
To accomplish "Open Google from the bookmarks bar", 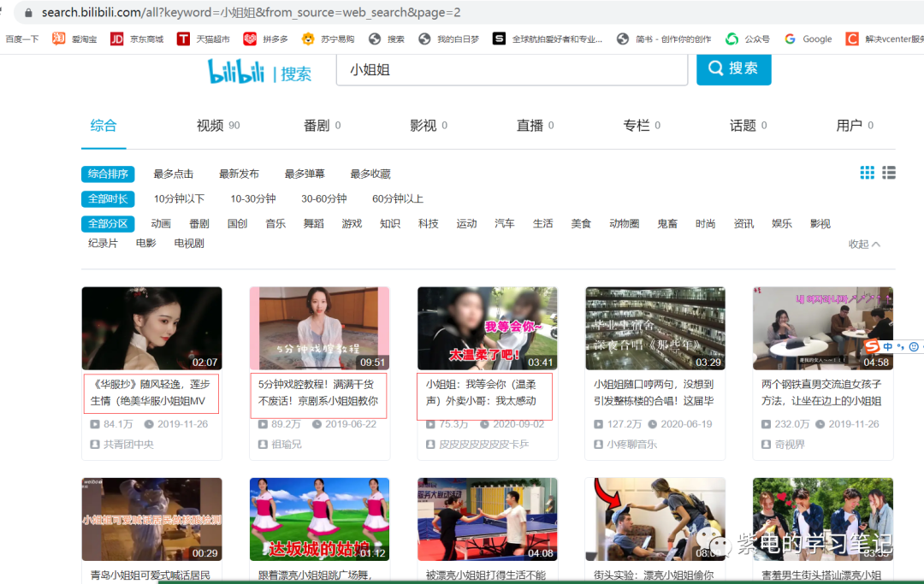I will 808,38.
